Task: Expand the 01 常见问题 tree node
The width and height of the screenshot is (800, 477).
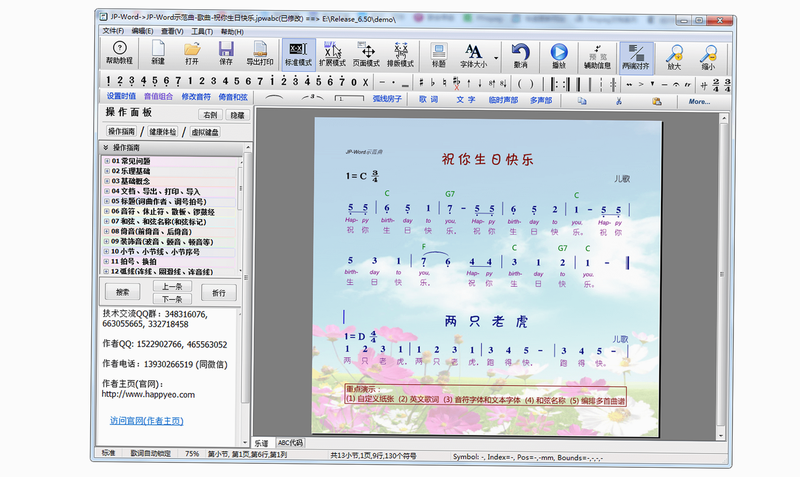Action: (x=107, y=161)
